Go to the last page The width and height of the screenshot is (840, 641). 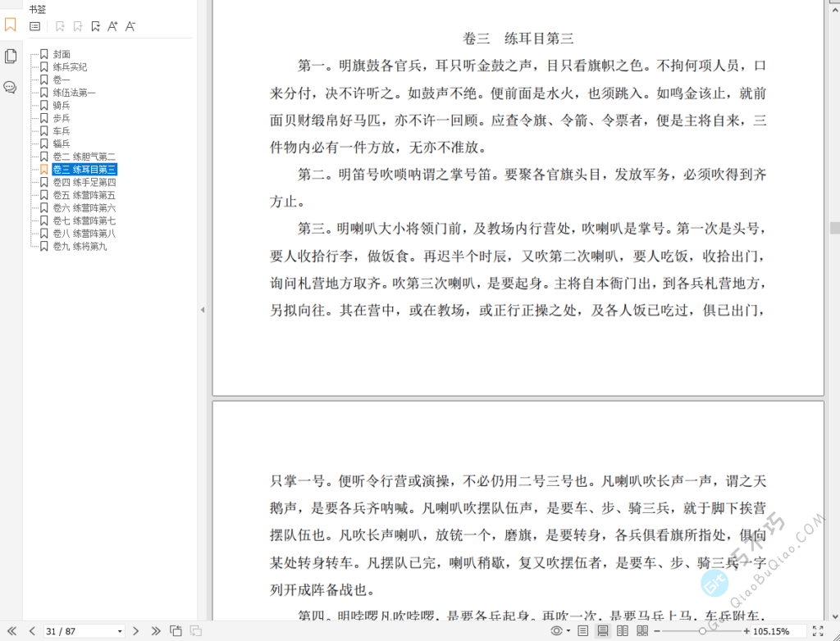click(x=157, y=631)
